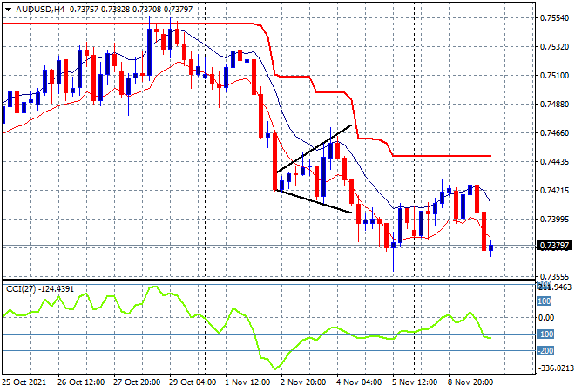575x392 pixels.
Task: Click the CCI -100 level label
Action: coord(545,334)
